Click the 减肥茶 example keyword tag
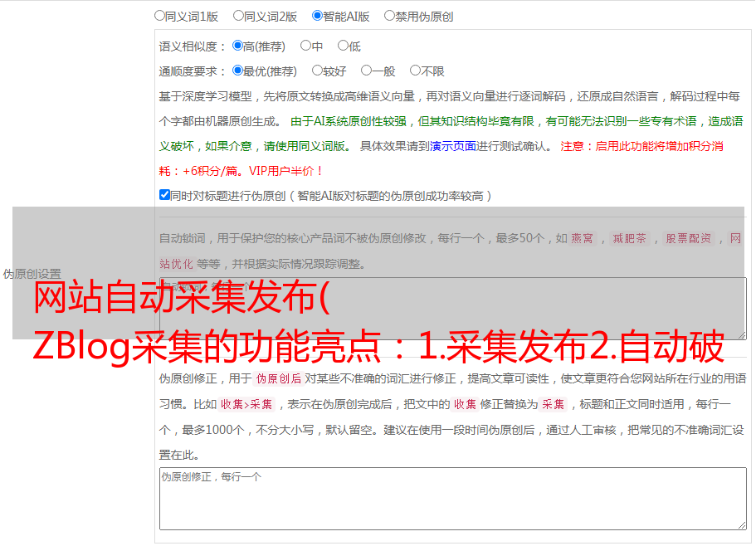The width and height of the screenshot is (756, 546). pos(629,238)
